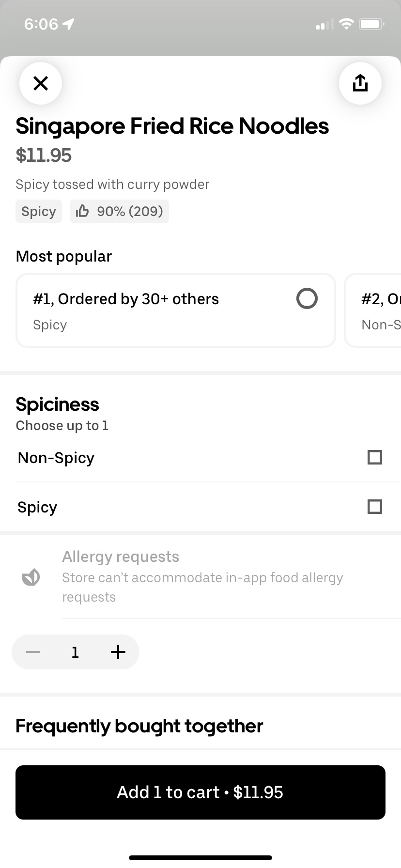This screenshot has width=401, height=868.
Task: Tap the quantity number 1
Action: [75, 652]
